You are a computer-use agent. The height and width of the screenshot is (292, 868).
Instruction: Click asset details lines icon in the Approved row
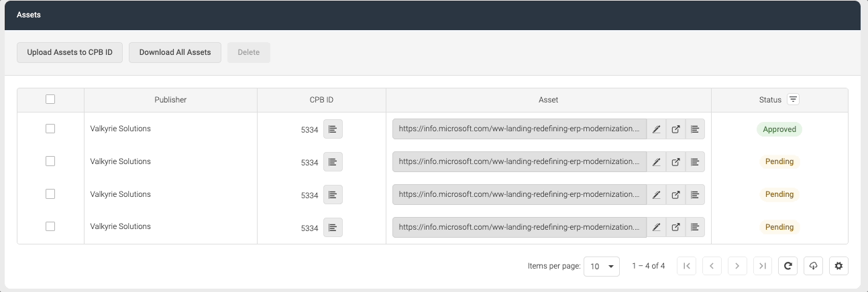695,129
